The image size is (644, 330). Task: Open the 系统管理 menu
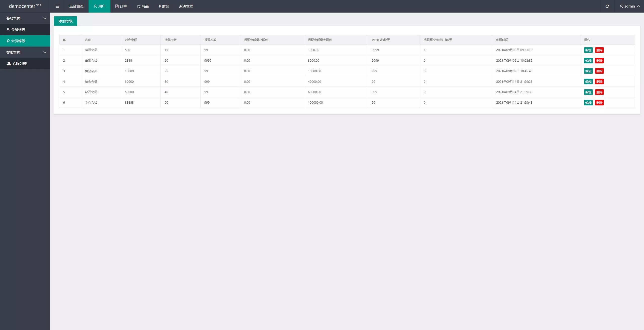(186, 6)
